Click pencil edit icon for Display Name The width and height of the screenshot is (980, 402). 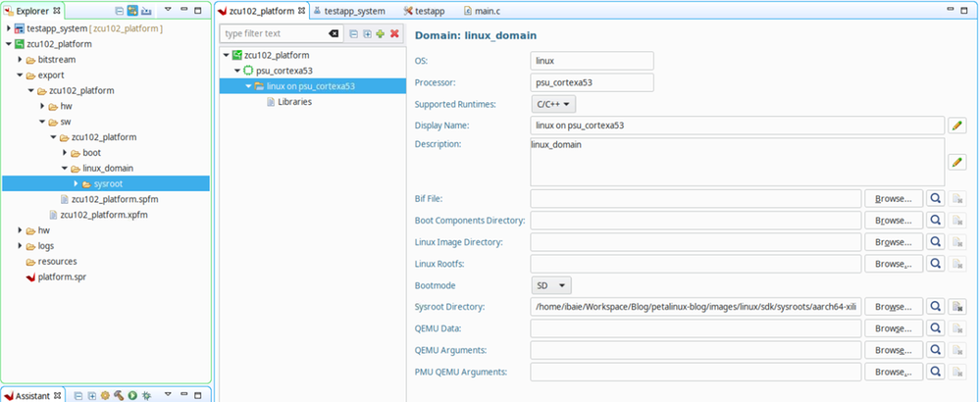[x=957, y=126]
